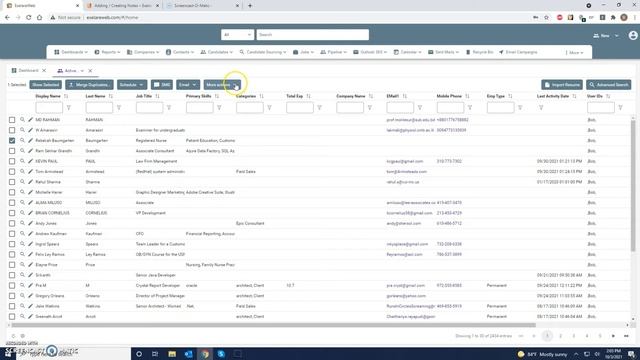Open File Explorer from the Windows taskbar
Viewport: 640px width, 360px height.
pyautogui.click(x=172, y=354)
